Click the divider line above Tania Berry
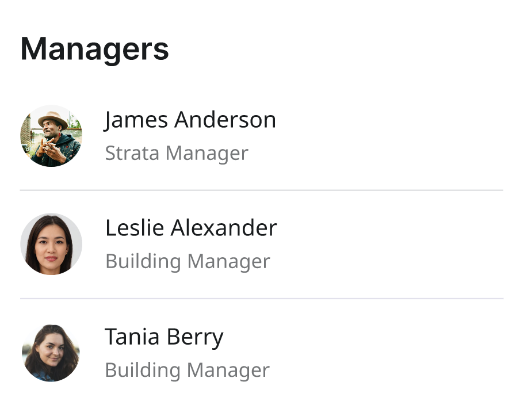Screen dimensions: 520x420 coord(262,299)
